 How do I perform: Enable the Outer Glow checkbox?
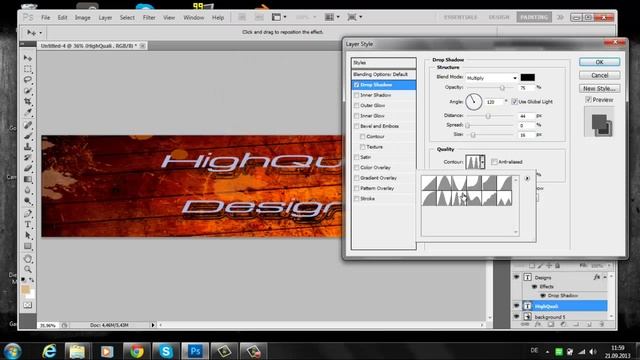tap(356, 105)
